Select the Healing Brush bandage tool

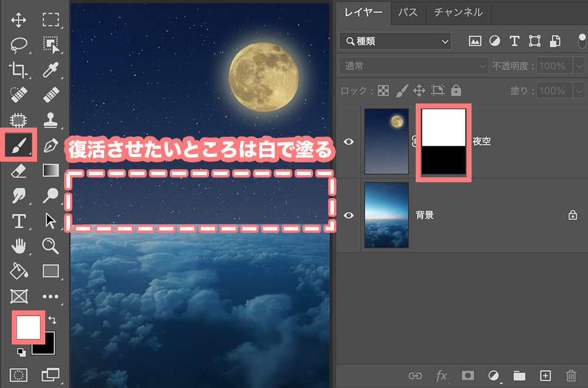tap(51, 95)
